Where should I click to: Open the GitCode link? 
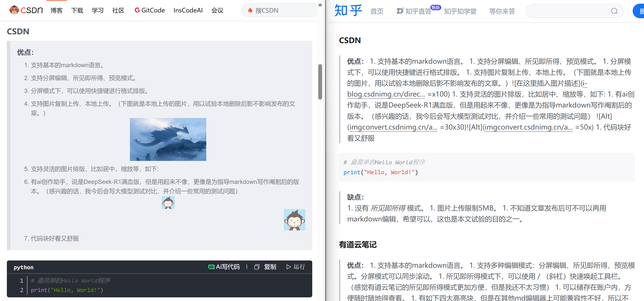click(x=149, y=10)
